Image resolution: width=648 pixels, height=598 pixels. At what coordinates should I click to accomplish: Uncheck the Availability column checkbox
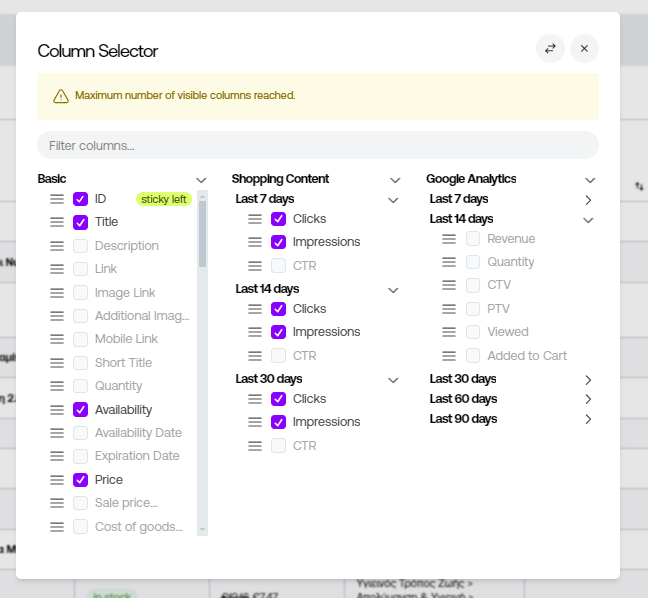(81, 409)
